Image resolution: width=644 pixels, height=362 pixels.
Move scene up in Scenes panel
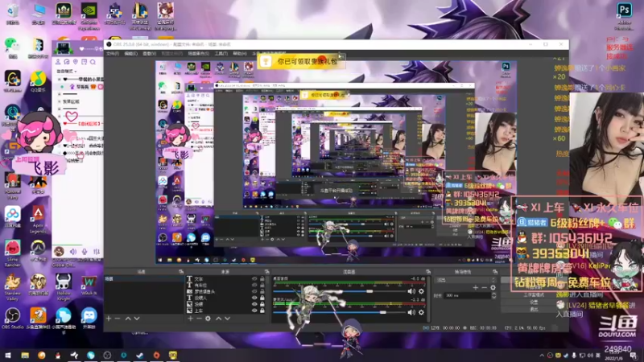(128, 319)
